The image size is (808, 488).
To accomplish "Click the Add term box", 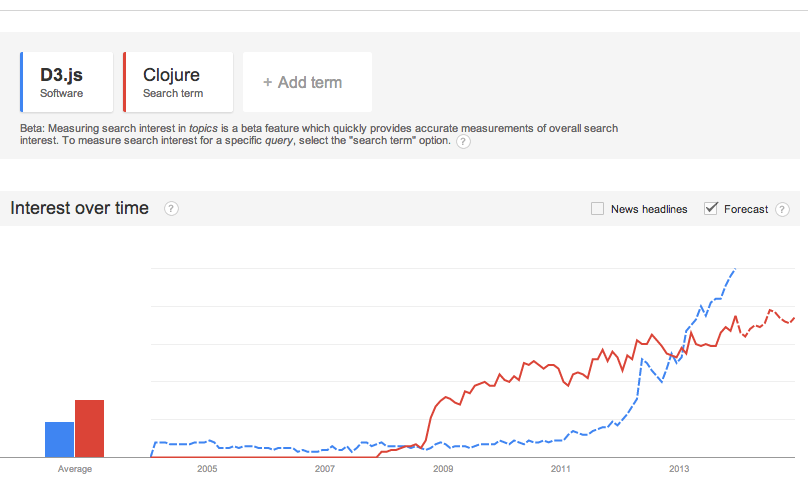I will coord(307,82).
